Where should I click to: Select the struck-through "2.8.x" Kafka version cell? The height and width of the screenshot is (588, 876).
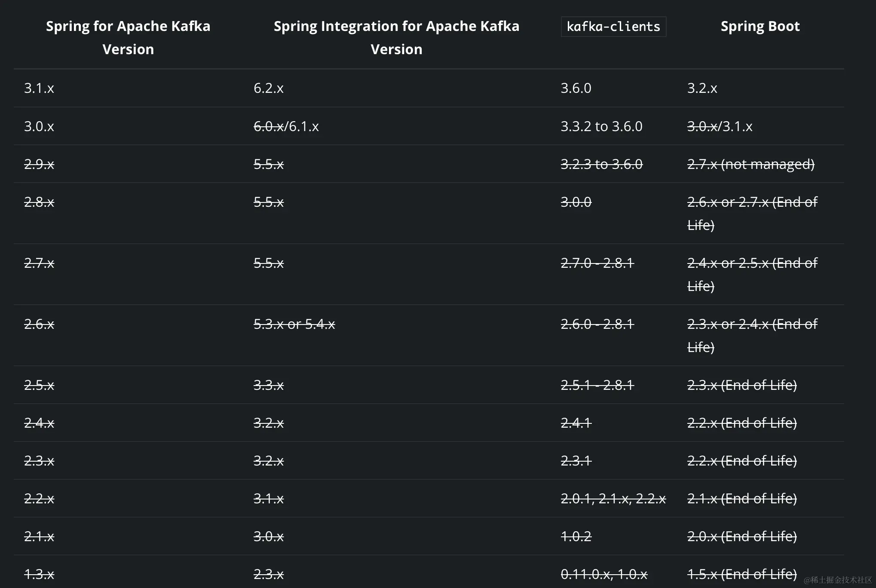coord(39,202)
